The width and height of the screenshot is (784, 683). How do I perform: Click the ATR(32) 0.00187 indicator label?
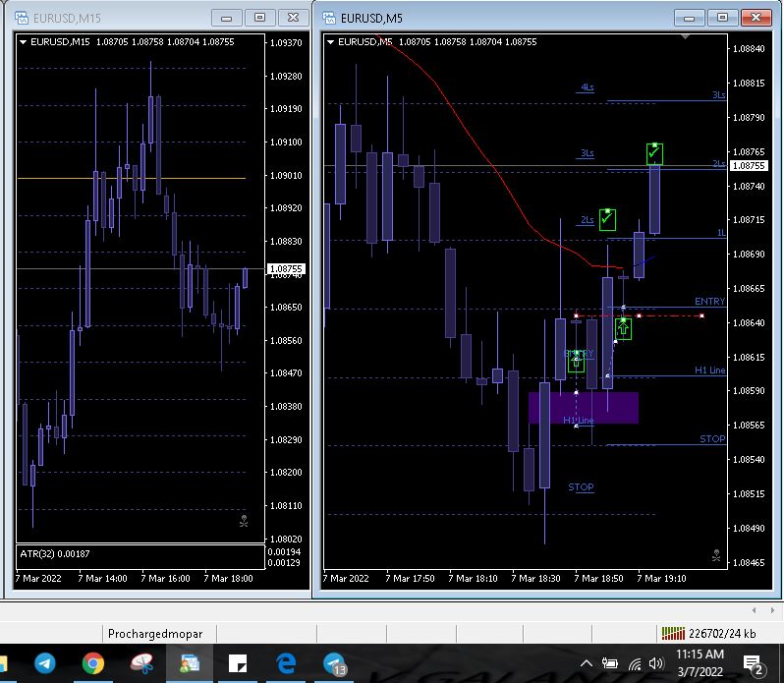click(55, 553)
